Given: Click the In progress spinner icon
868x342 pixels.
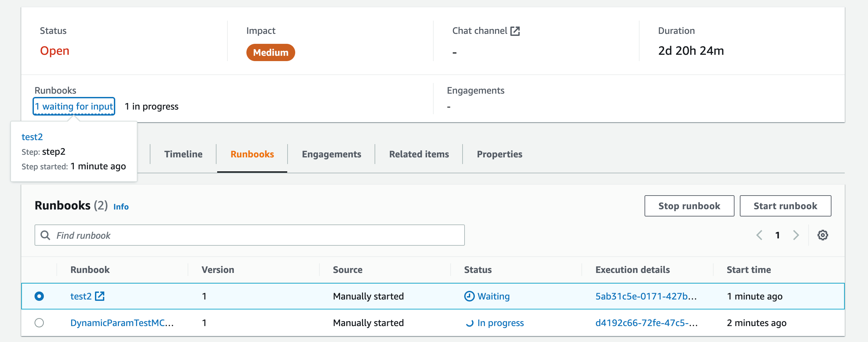Looking at the screenshot, I should (x=469, y=323).
